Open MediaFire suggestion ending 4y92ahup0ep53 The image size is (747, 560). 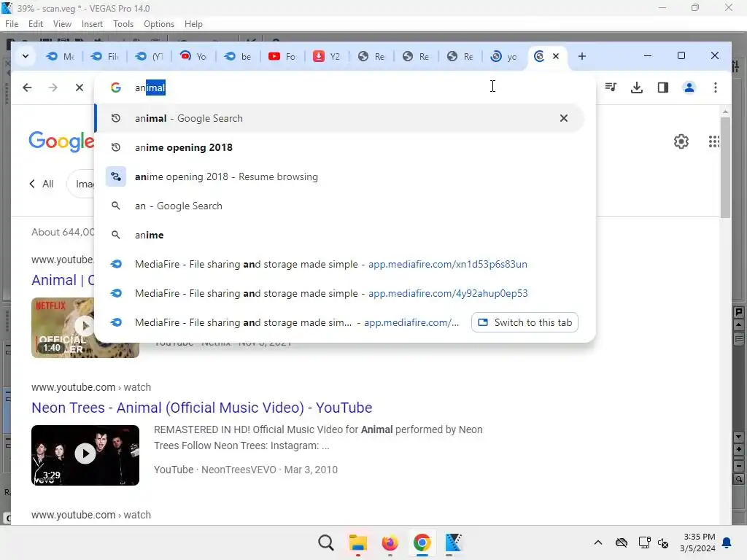[x=339, y=293]
